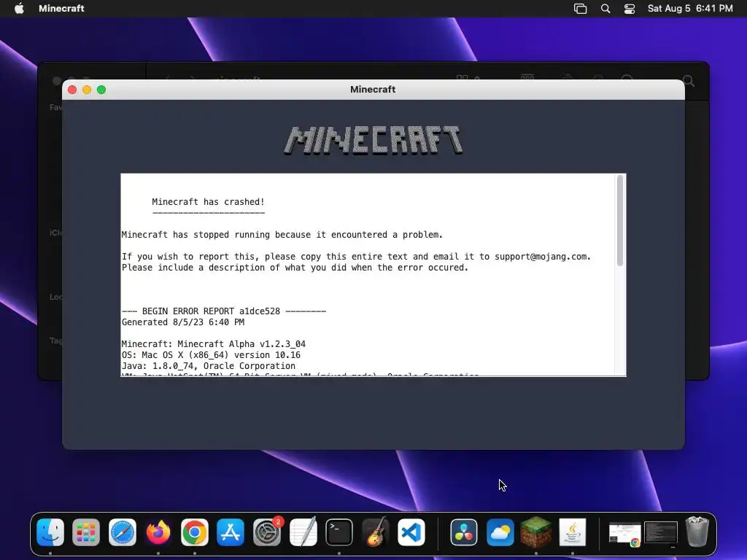This screenshot has width=747, height=560.
Task: Click the 'Generated 8/5/23 6:40 PM' line
Action: pyautogui.click(x=183, y=322)
